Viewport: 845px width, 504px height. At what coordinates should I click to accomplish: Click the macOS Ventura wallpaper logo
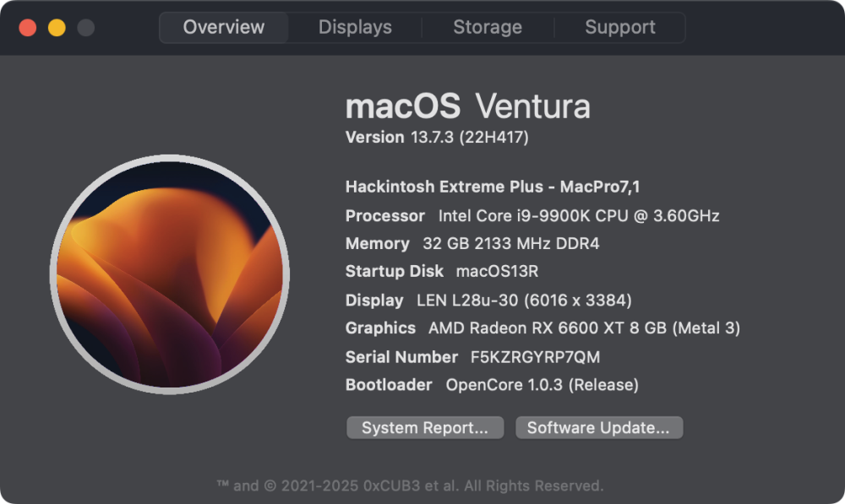(x=170, y=274)
